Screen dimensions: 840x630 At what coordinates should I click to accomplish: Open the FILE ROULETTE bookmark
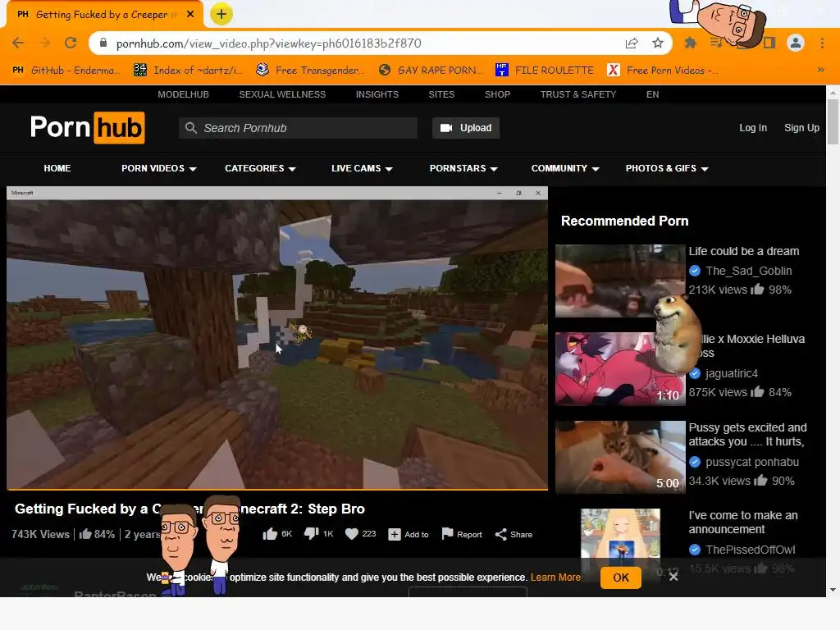(545, 71)
